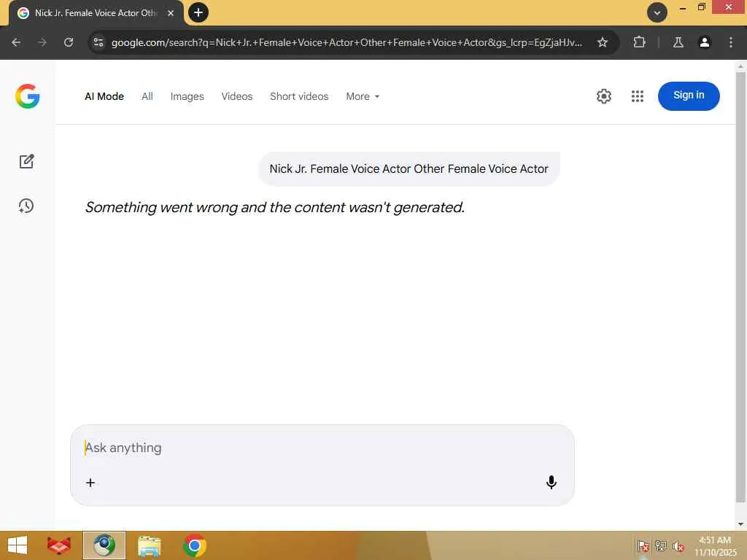Switch to the Images tab
This screenshot has height=560, width=747.
187,96
